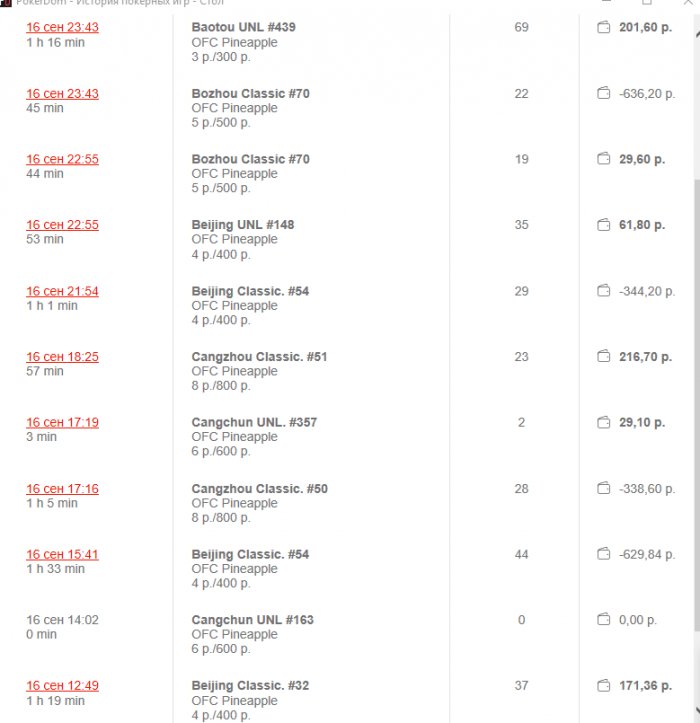Click wallet icon next to -338,60 p.
Image resolution: width=700 pixels, height=723 pixels.
603,488
